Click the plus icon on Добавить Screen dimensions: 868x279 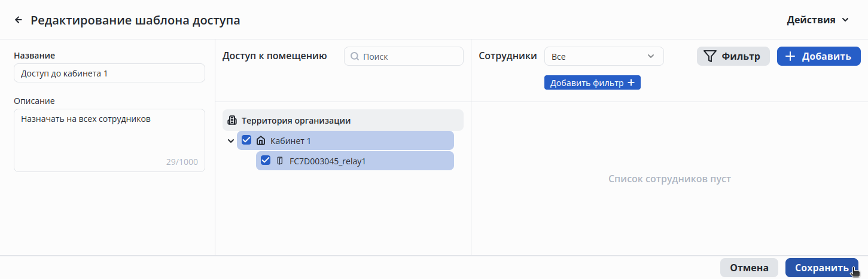[790, 57]
